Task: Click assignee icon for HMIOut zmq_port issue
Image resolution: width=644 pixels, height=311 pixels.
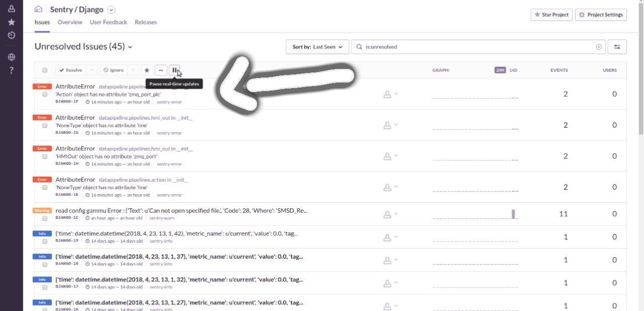Action: point(387,157)
